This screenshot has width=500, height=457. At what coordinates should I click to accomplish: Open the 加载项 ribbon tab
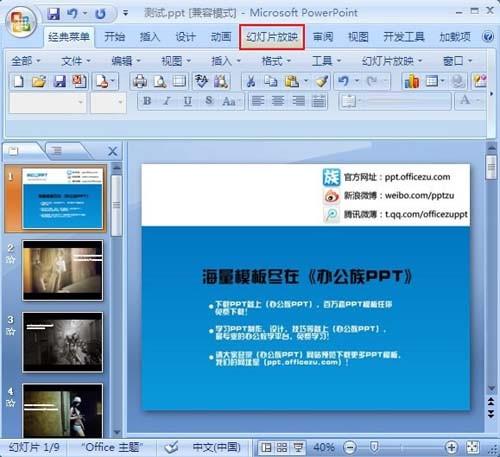pyautogui.click(x=455, y=37)
